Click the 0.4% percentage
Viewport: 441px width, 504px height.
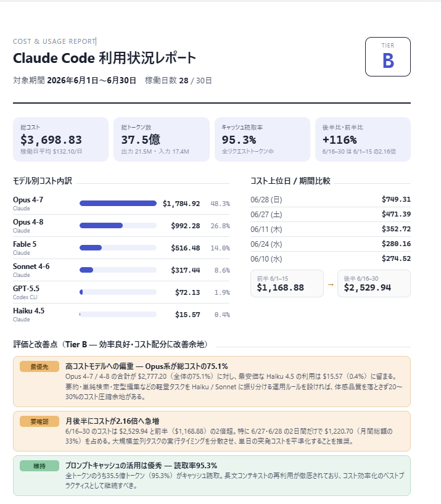222,315
